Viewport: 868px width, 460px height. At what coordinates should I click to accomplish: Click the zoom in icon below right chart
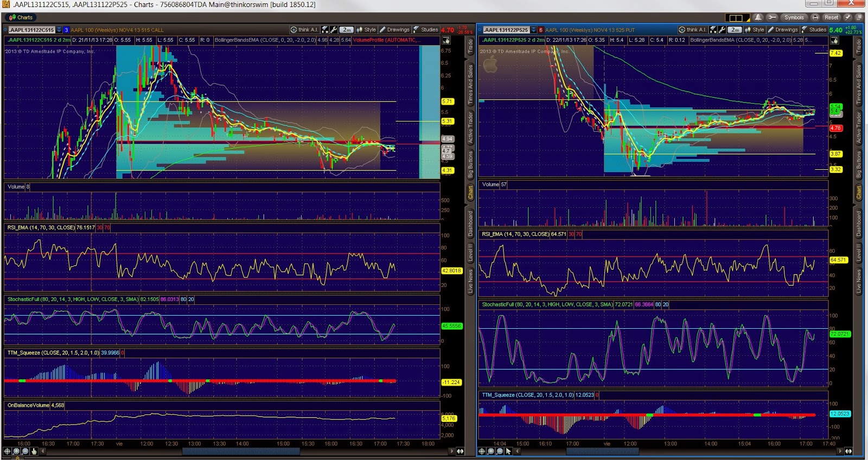[491, 451]
